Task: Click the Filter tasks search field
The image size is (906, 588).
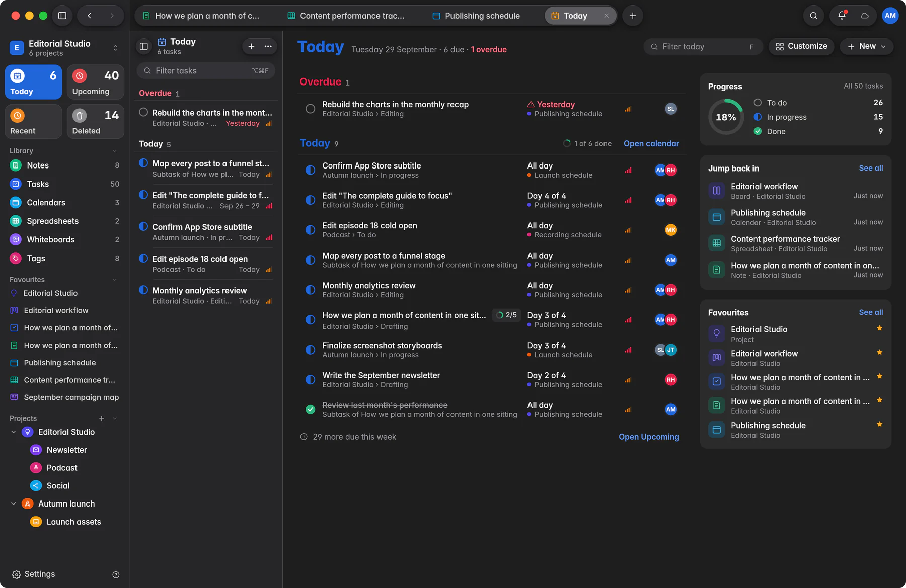Action: [x=206, y=71]
